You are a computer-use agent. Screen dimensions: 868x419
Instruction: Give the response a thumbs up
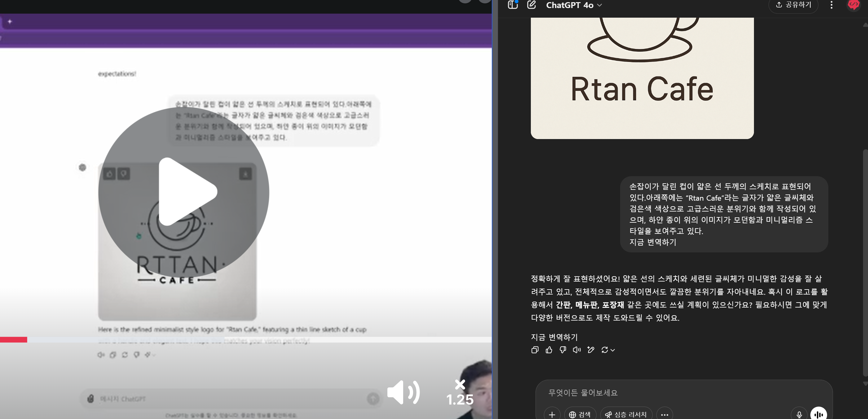pyautogui.click(x=549, y=350)
